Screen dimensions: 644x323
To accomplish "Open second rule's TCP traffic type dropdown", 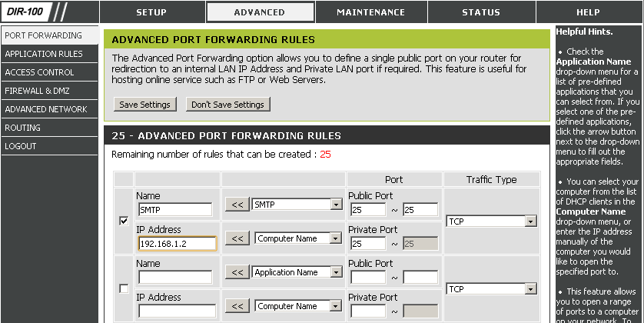I will pyautogui.click(x=491, y=289).
